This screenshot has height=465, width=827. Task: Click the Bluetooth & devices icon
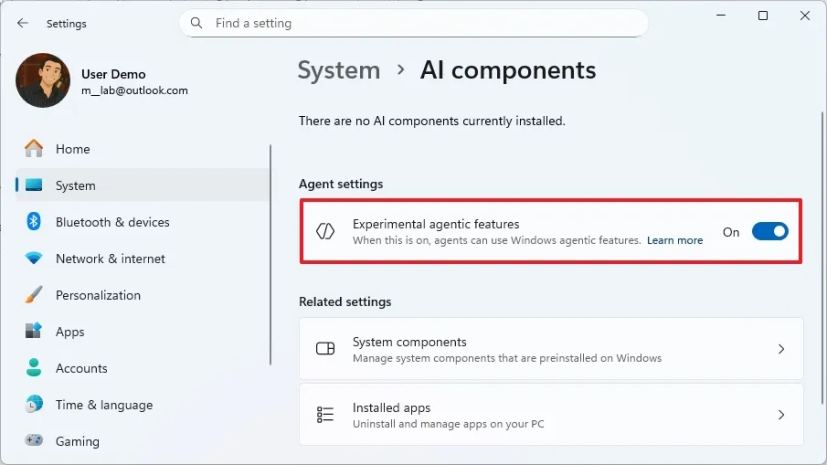[34, 222]
